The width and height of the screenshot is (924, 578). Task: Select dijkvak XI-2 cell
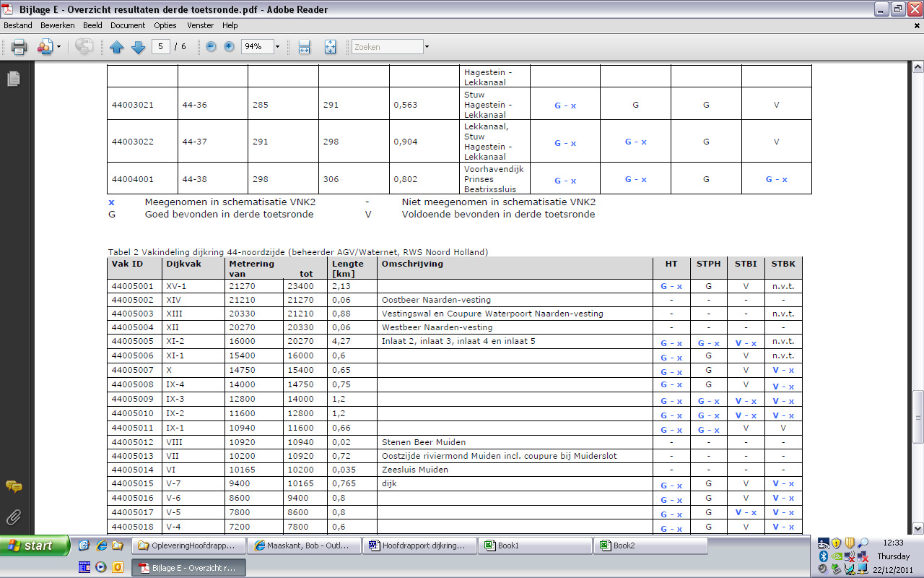pyautogui.click(x=193, y=342)
